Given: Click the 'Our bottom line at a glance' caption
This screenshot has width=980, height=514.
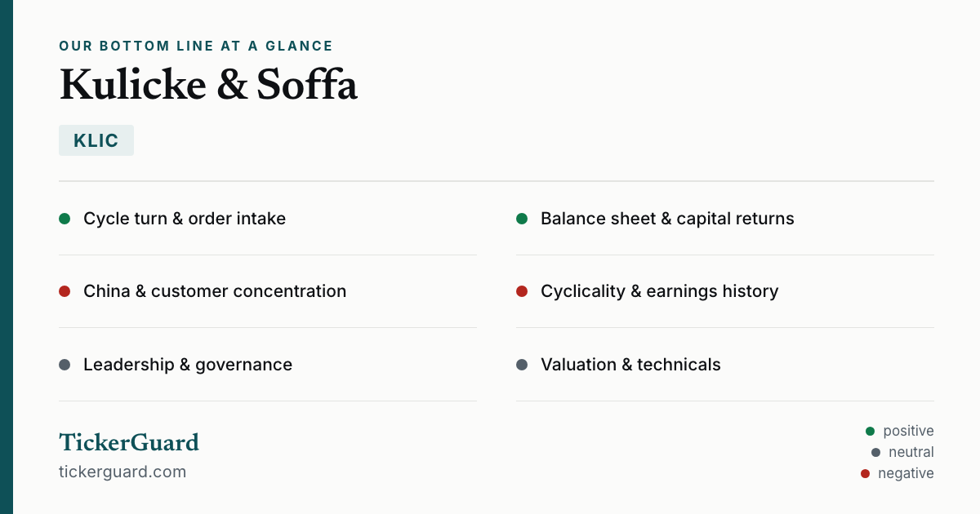Looking at the screenshot, I should coord(196,47).
